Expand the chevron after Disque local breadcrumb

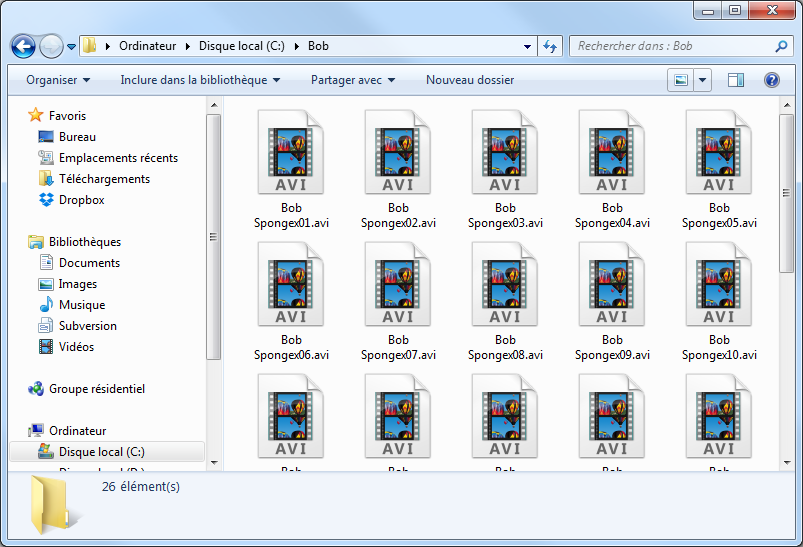(297, 46)
